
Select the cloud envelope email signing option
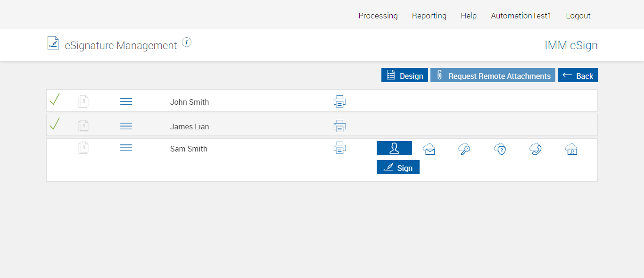point(429,150)
